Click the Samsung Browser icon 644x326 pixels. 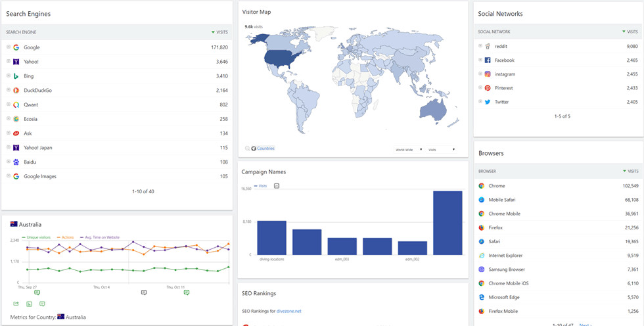[482, 269]
